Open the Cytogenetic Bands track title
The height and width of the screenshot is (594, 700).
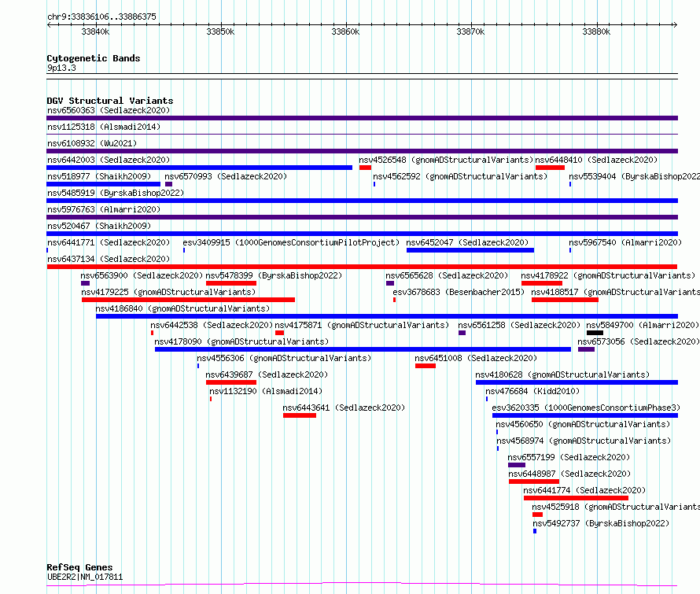94,58
